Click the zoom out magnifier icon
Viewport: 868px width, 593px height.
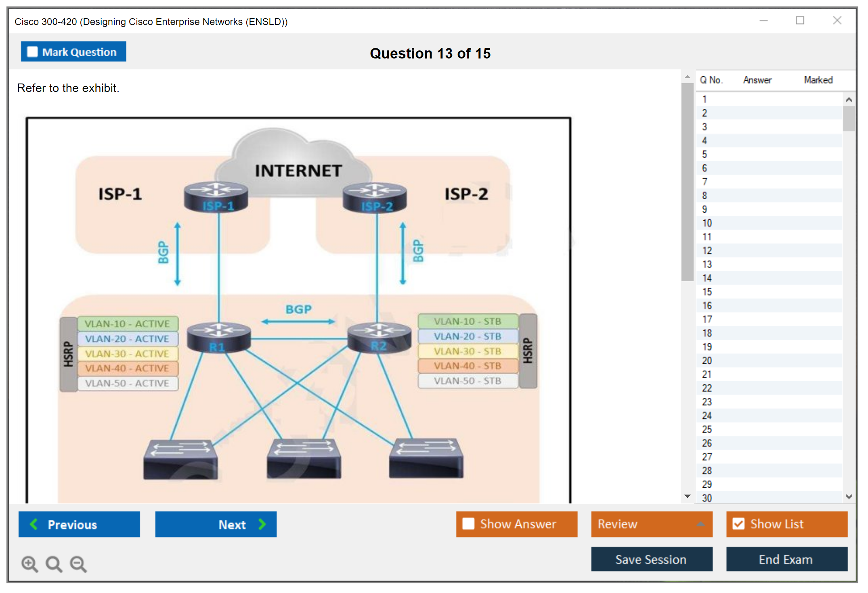78,564
